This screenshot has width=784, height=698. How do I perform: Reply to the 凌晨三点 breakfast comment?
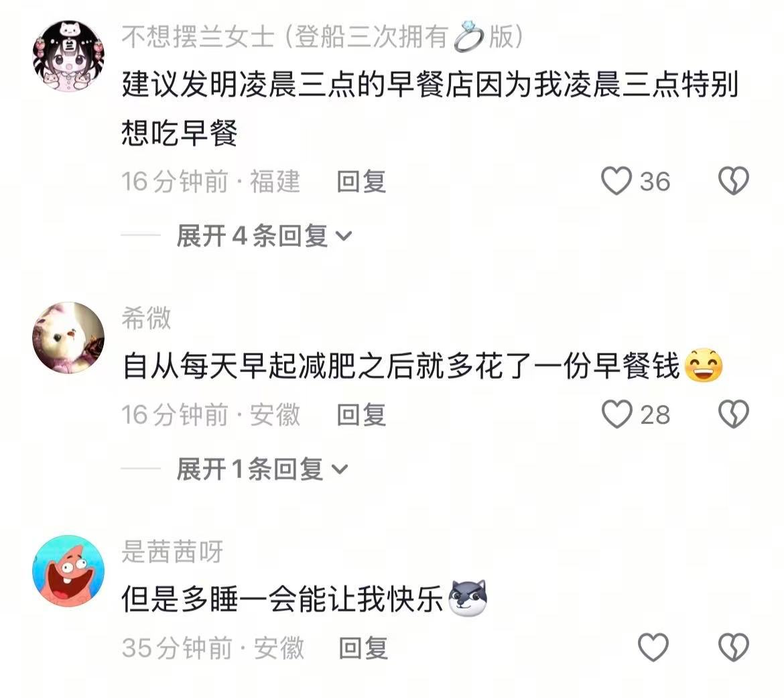click(361, 181)
